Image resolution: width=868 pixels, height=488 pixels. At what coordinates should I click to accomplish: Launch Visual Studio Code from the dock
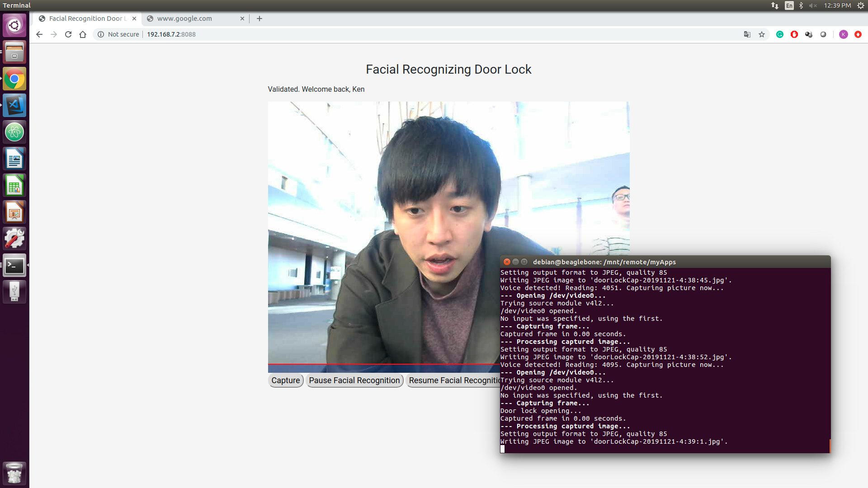pyautogui.click(x=14, y=105)
